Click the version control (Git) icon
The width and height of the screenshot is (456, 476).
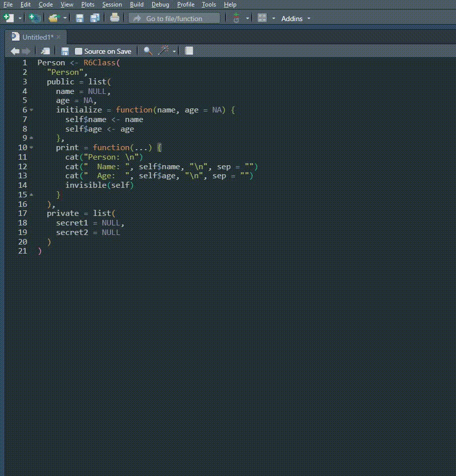(x=236, y=18)
